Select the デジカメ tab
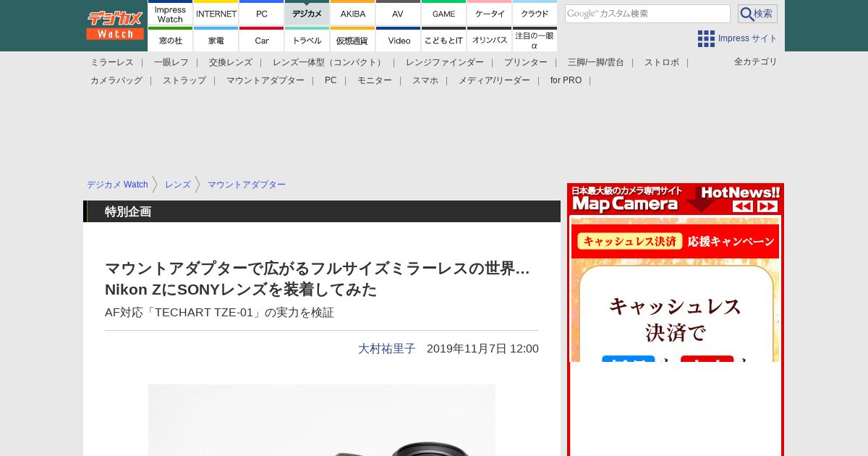Viewport: 868px width, 456px height. point(307,13)
